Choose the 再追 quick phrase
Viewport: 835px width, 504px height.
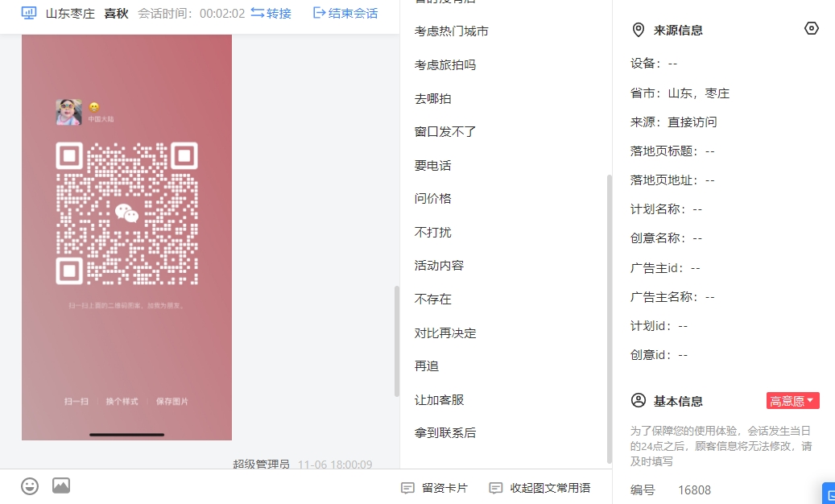coord(427,366)
